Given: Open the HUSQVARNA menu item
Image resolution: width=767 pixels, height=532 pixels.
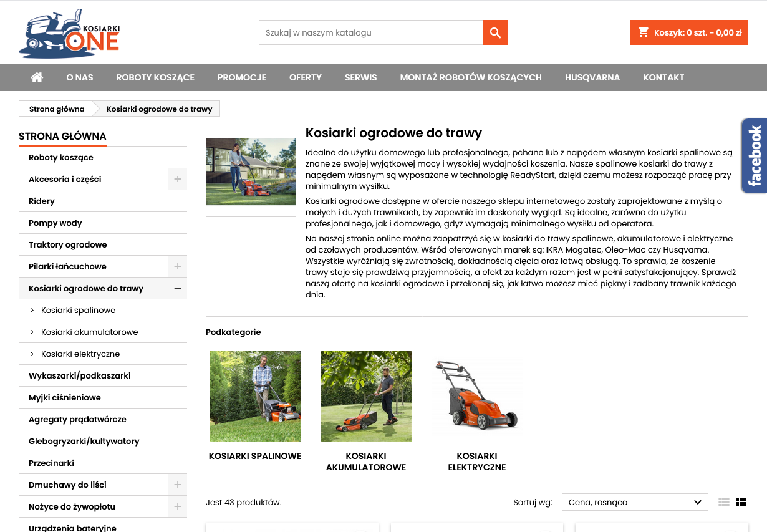Looking at the screenshot, I should point(592,77).
